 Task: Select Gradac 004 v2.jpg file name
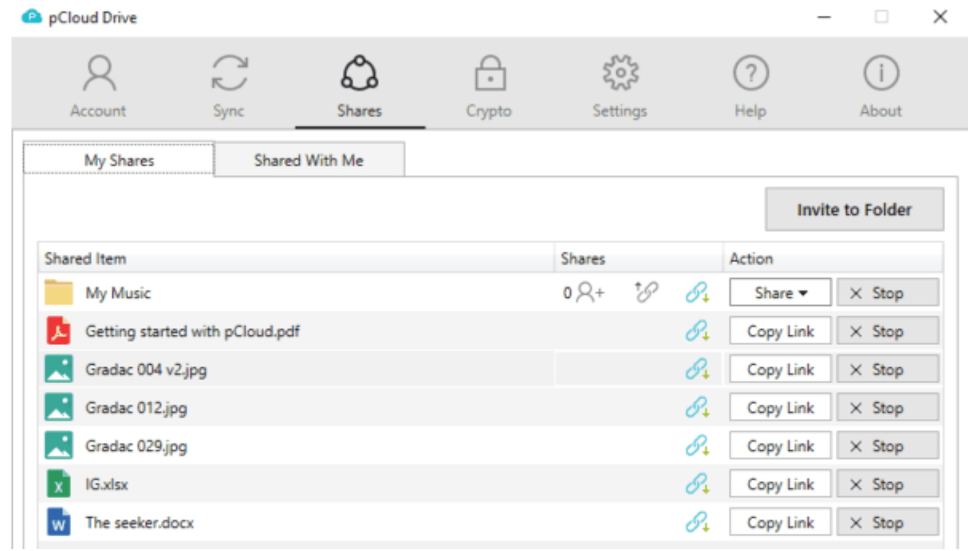(146, 370)
